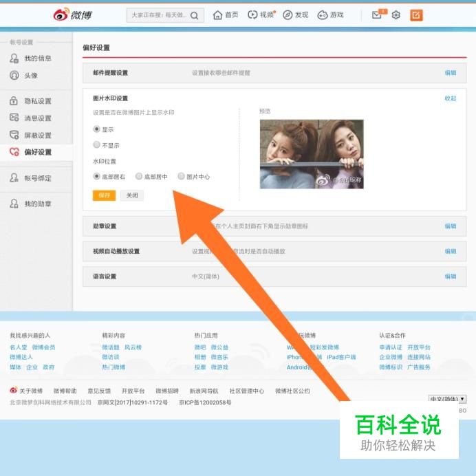Open the 申请认证 footer link
The width and height of the screenshot is (476, 476).
point(391,347)
